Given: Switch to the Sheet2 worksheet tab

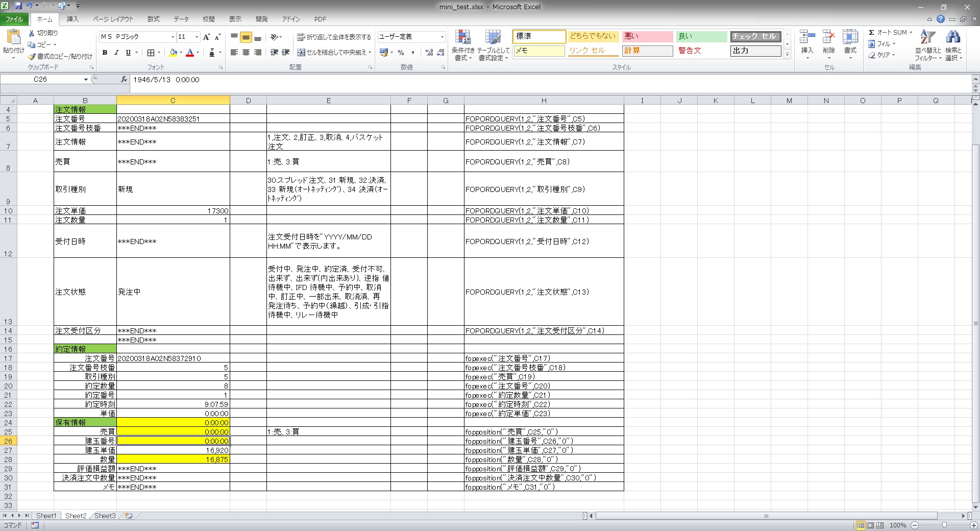Looking at the screenshot, I should 76,516.
